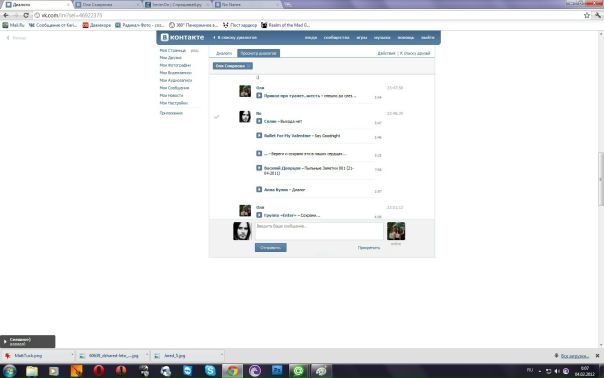Switch to the fourth browser tab

(247, 5)
